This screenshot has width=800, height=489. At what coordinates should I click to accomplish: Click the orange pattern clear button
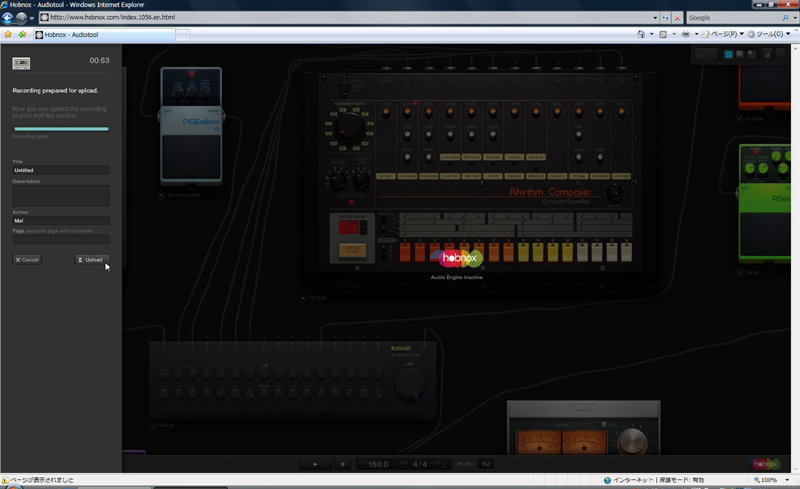point(352,250)
